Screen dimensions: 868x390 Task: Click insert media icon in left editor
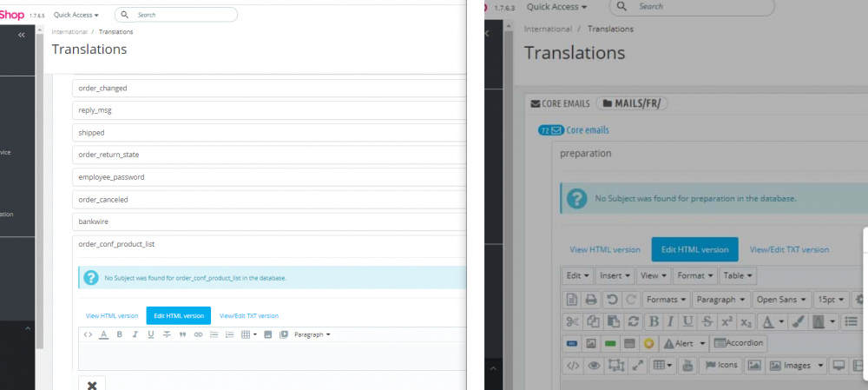[284, 334]
